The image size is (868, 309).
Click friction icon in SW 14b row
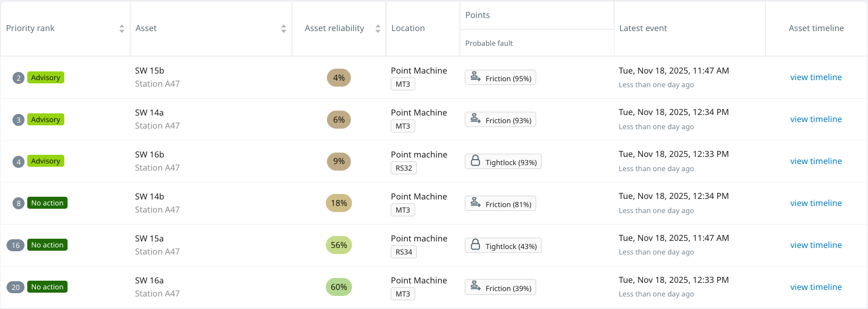click(476, 203)
